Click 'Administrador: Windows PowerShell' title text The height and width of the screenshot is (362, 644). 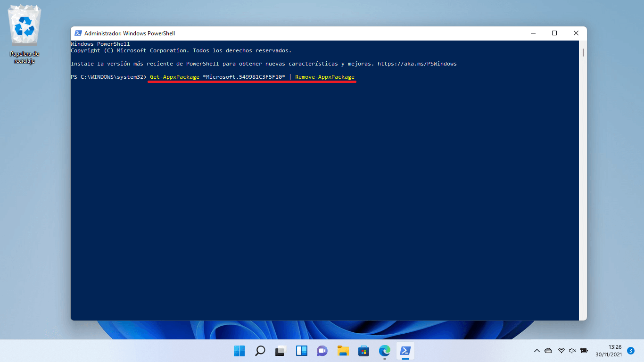point(130,33)
